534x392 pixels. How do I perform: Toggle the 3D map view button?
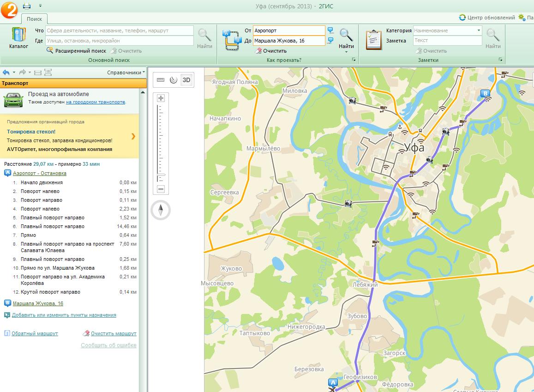[186, 80]
